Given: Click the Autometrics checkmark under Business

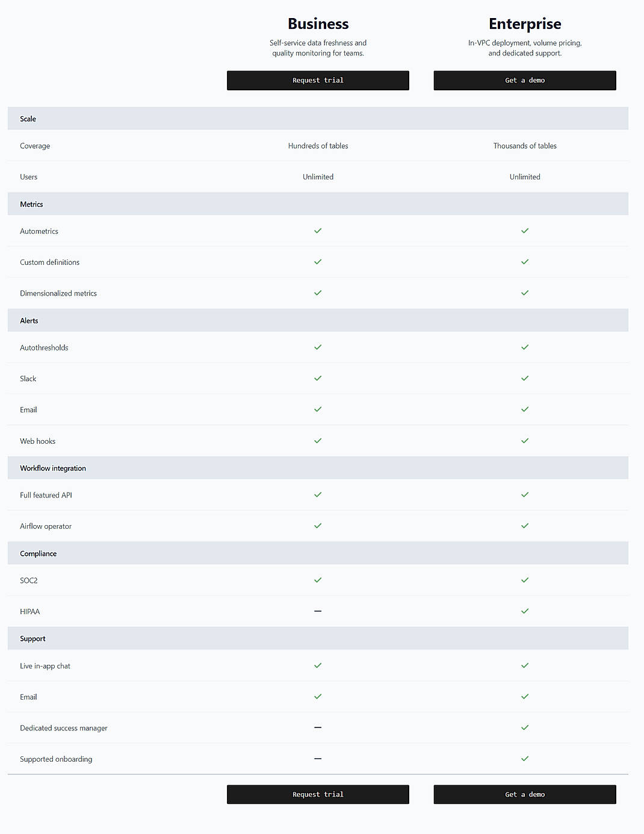Looking at the screenshot, I should click(x=318, y=231).
